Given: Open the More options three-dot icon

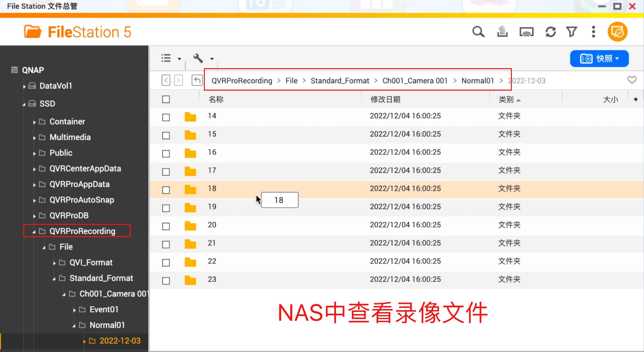Looking at the screenshot, I should tap(593, 32).
